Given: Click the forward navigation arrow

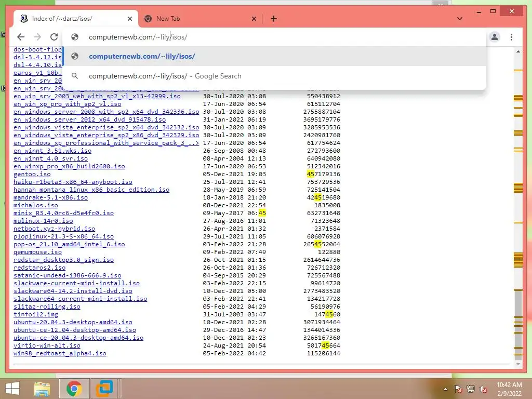Looking at the screenshot, I should (37, 37).
